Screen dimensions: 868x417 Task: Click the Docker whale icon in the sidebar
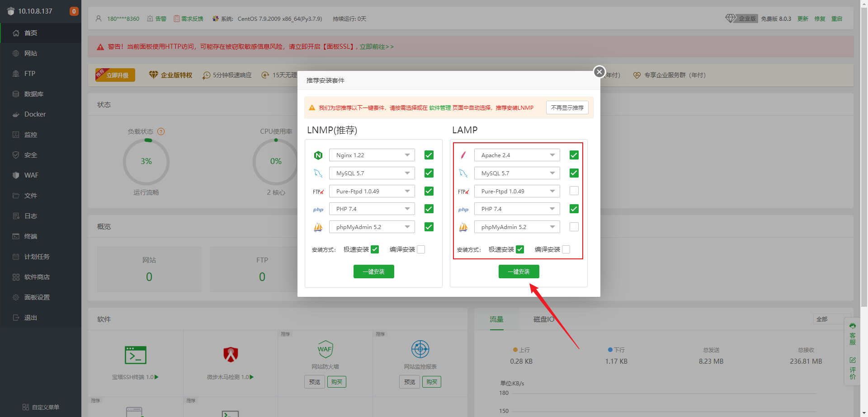coord(16,114)
